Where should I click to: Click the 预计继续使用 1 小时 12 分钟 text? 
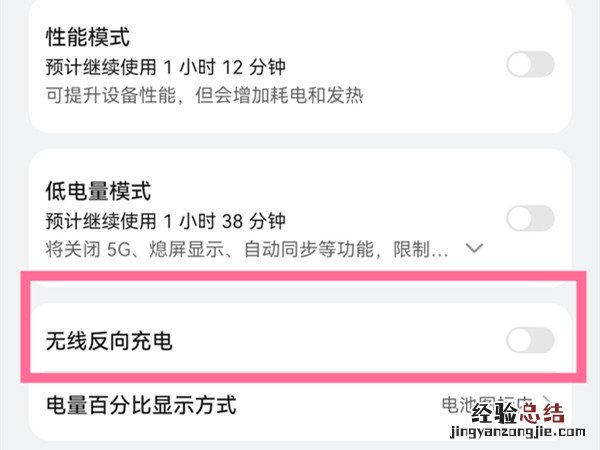point(166,67)
